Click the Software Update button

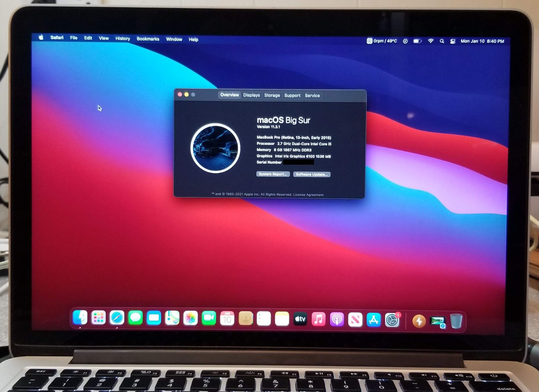click(x=312, y=174)
